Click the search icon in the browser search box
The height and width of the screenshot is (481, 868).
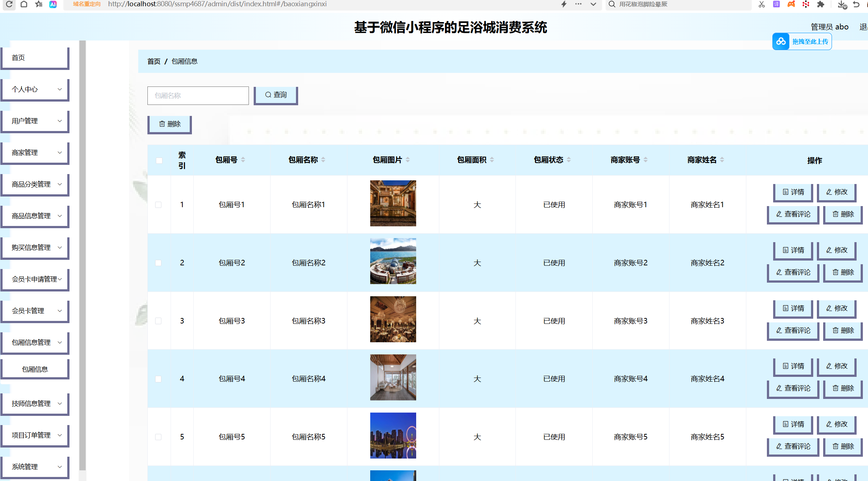click(612, 4)
